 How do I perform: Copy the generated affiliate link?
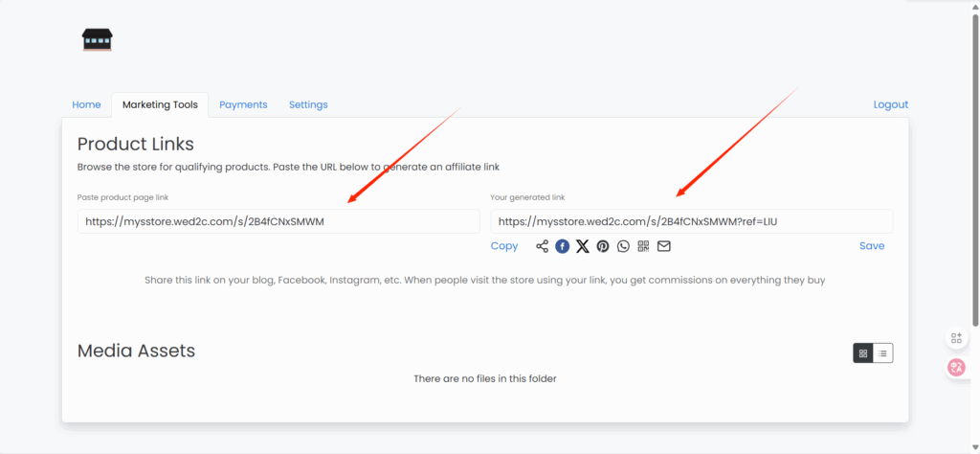coord(504,246)
